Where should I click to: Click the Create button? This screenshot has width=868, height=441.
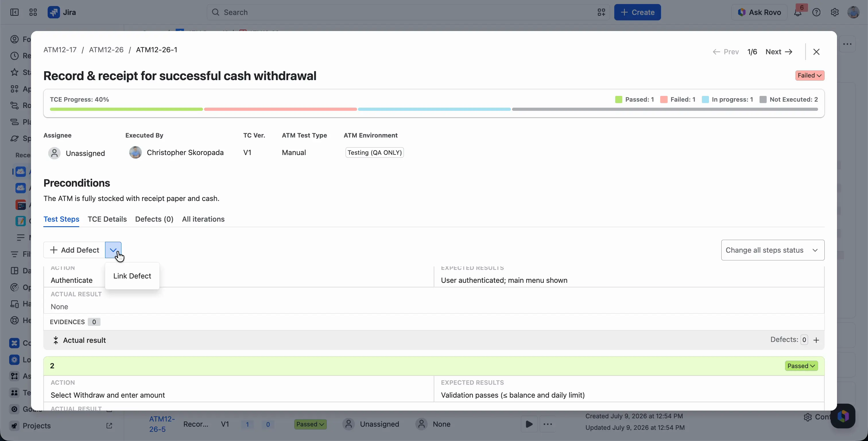tap(637, 12)
